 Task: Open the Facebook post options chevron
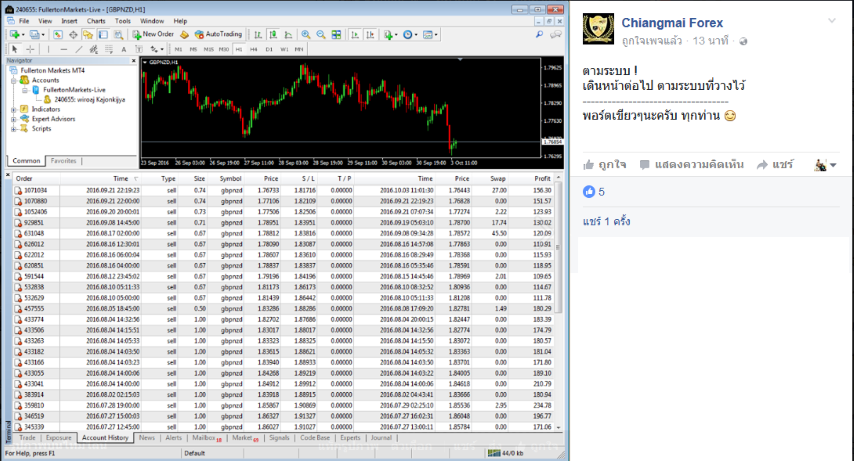[832, 21]
